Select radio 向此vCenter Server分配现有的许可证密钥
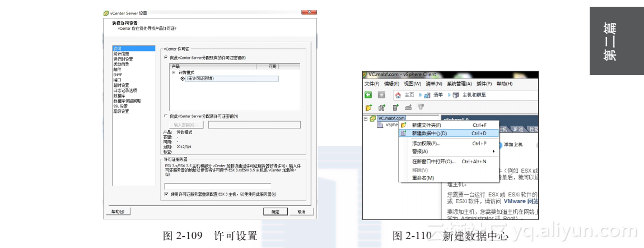Image resolution: width=644 pixels, height=248 pixels. click(x=166, y=58)
